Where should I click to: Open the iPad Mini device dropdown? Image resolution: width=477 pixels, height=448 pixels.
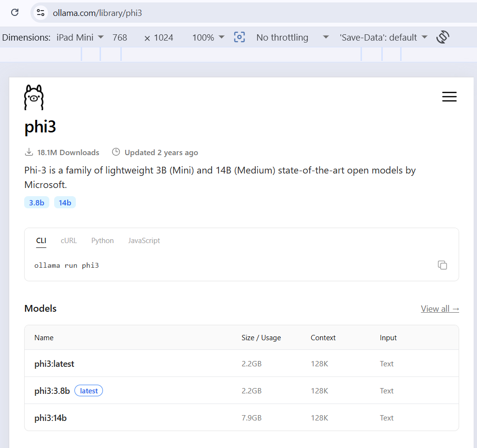click(x=80, y=37)
